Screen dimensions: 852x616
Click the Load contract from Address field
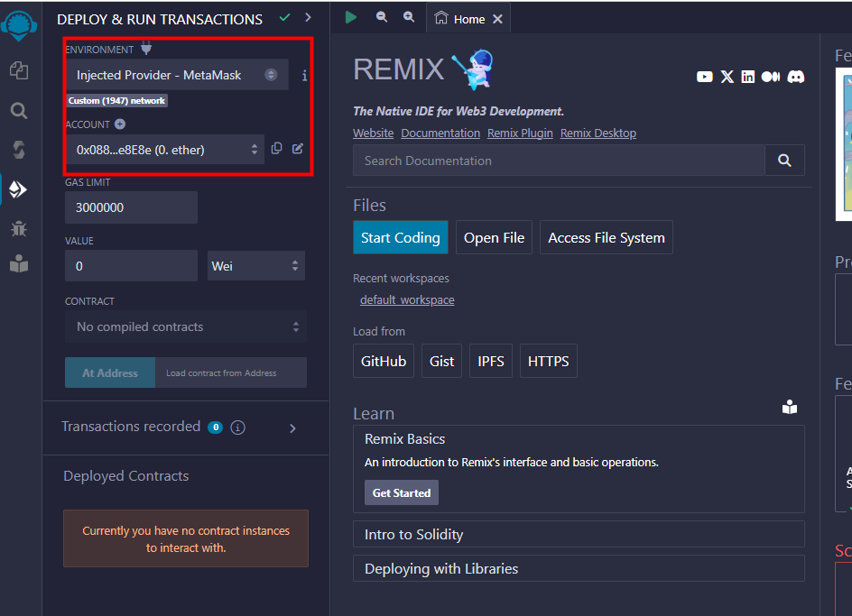[231, 372]
